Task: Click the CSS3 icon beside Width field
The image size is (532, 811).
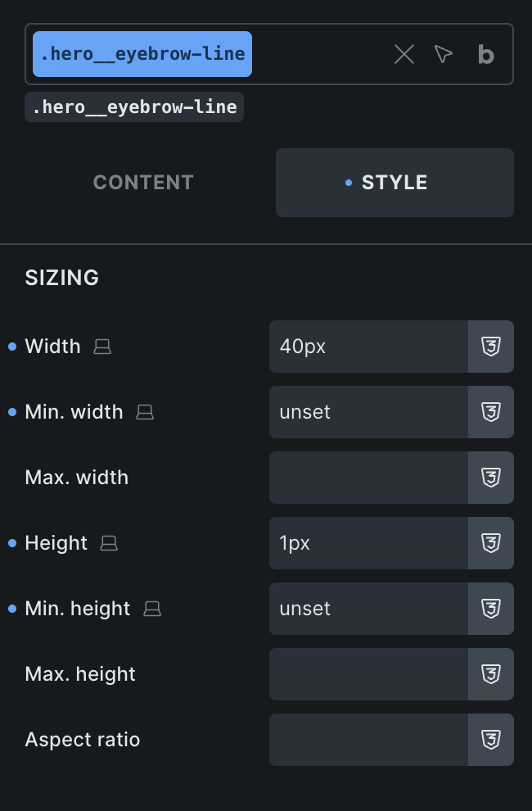Action: pyautogui.click(x=491, y=347)
